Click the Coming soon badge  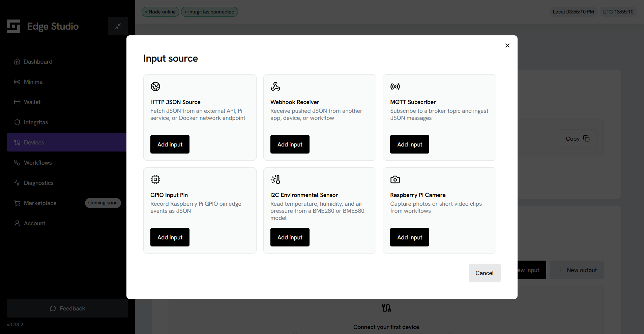103,203
